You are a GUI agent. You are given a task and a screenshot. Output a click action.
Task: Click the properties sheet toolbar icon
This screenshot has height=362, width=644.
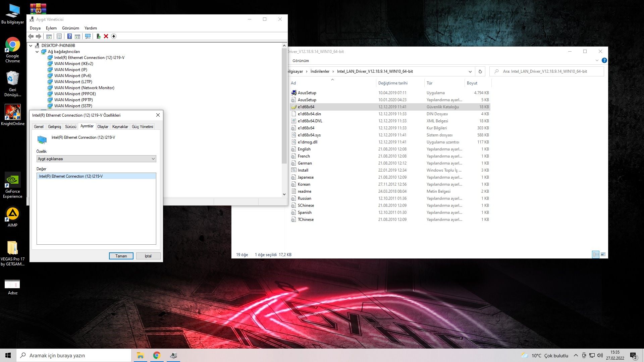pyautogui.click(x=59, y=36)
